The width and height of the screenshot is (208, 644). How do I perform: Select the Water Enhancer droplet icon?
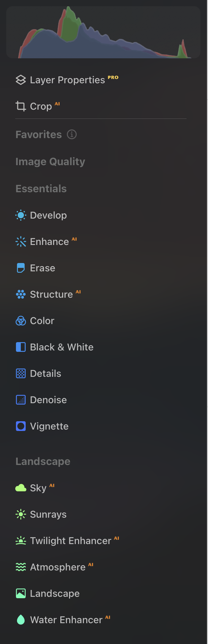21,620
